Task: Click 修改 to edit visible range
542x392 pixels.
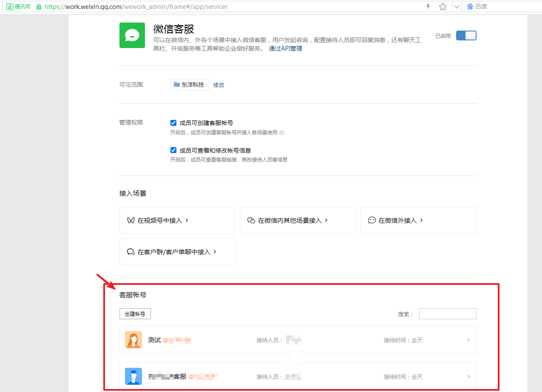Action: click(x=219, y=85)
